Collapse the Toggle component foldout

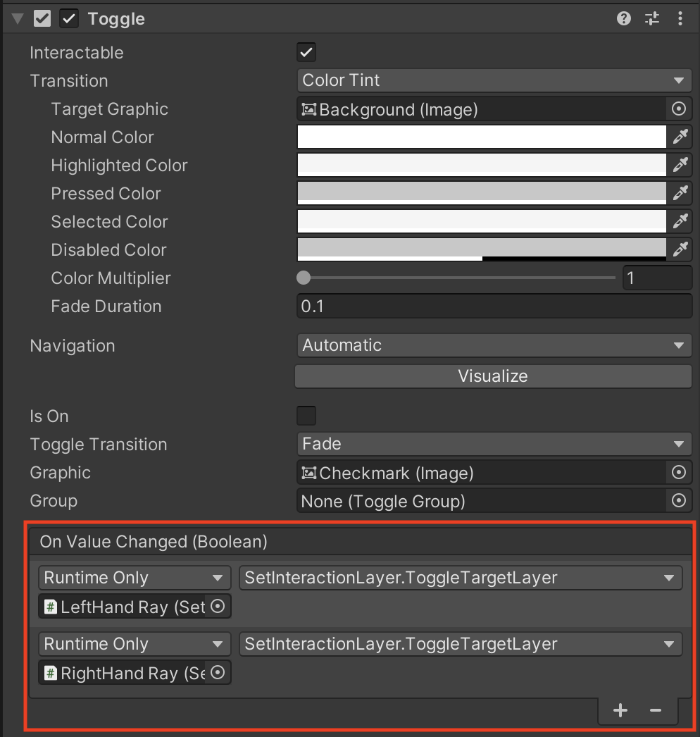coord(18,19)
